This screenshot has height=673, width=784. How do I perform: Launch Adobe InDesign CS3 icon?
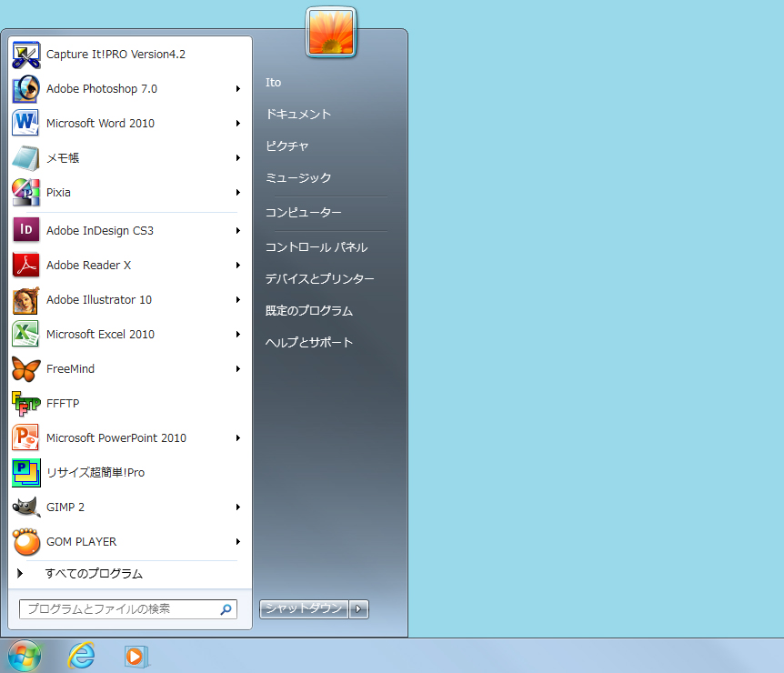pyautogui.click(x=26, y=230)
